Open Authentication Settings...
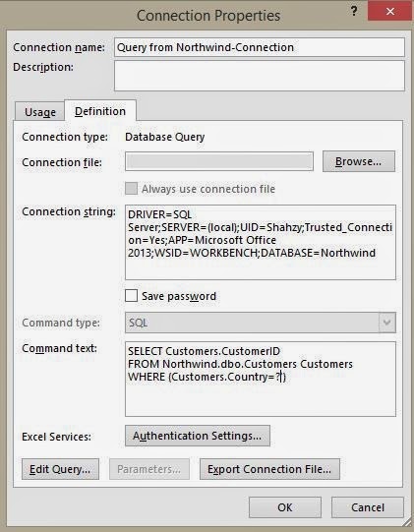414x532 pixels. [x=198, y=436]
